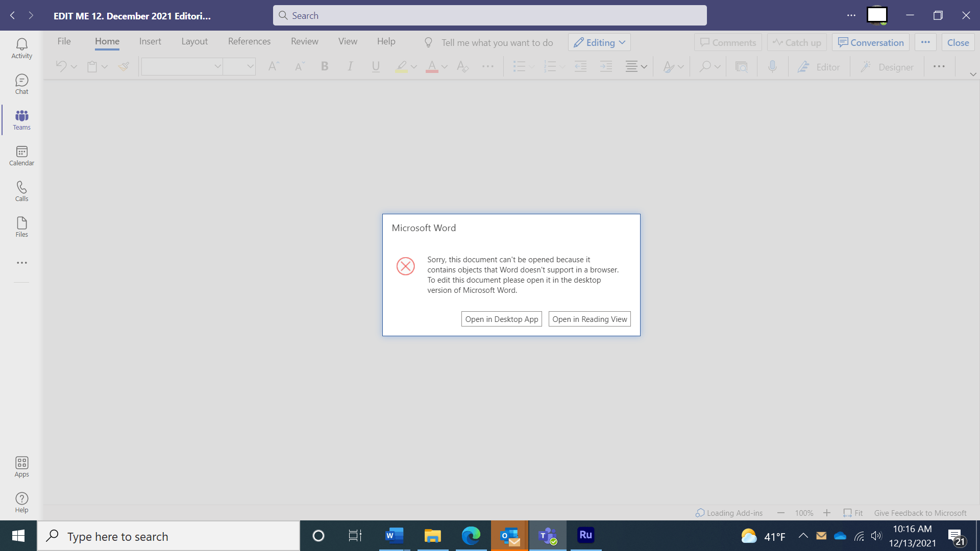980x551 pixels.
Task: Open the Conversation panel
Action: pos(871,42)
